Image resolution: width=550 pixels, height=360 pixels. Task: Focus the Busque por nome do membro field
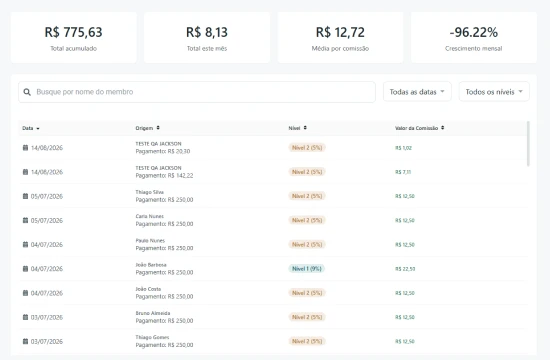(197, 92)
